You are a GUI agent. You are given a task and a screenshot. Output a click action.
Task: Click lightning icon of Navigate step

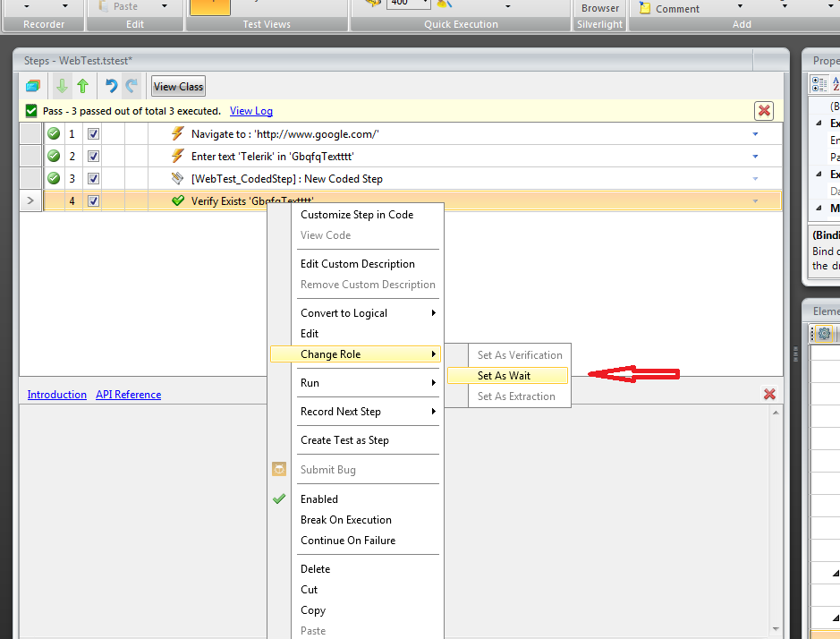click(177, 133)
